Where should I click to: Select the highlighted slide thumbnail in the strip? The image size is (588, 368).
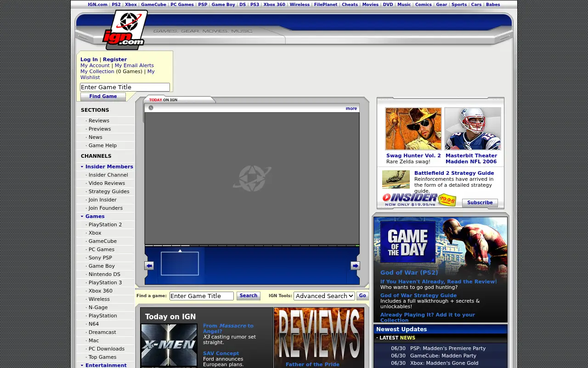pyautogui.click(x=180, y=264)
